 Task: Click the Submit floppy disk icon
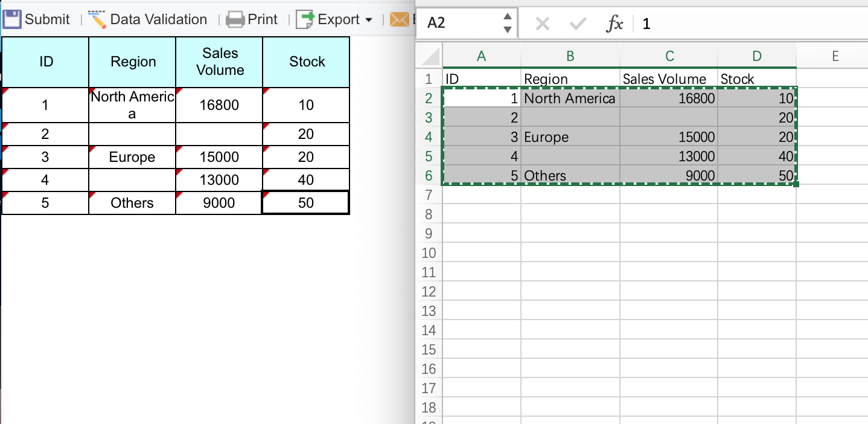click(13, 19)
